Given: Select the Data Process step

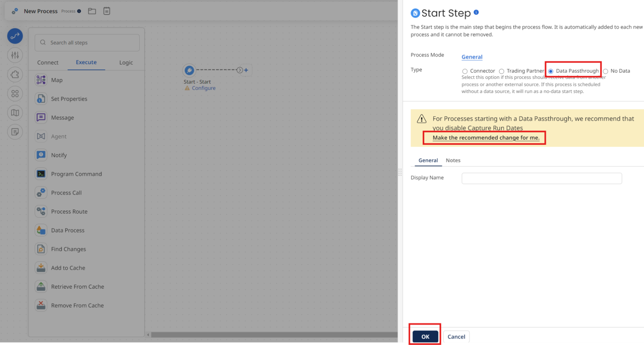Looking at the screenshot, I should pyautogui.click(x=68, y=230).
